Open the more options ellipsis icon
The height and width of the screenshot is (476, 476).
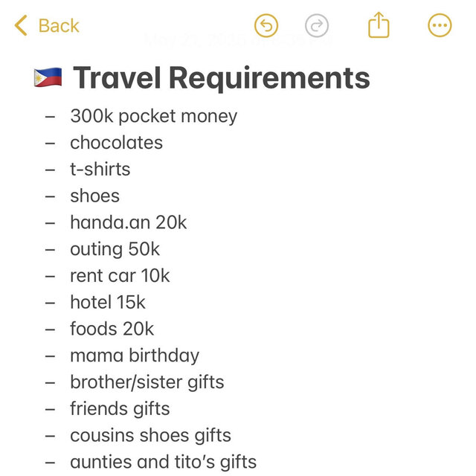click(440, 25)
